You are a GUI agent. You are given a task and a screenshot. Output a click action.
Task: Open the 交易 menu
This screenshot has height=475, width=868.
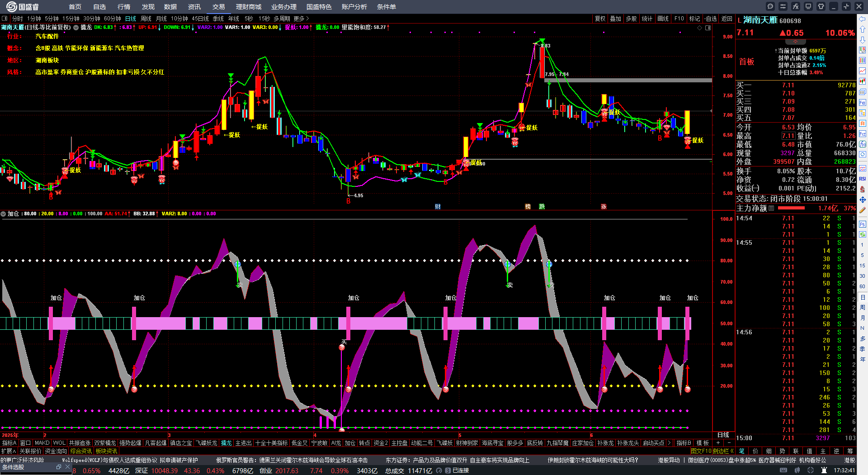point(219,7)
